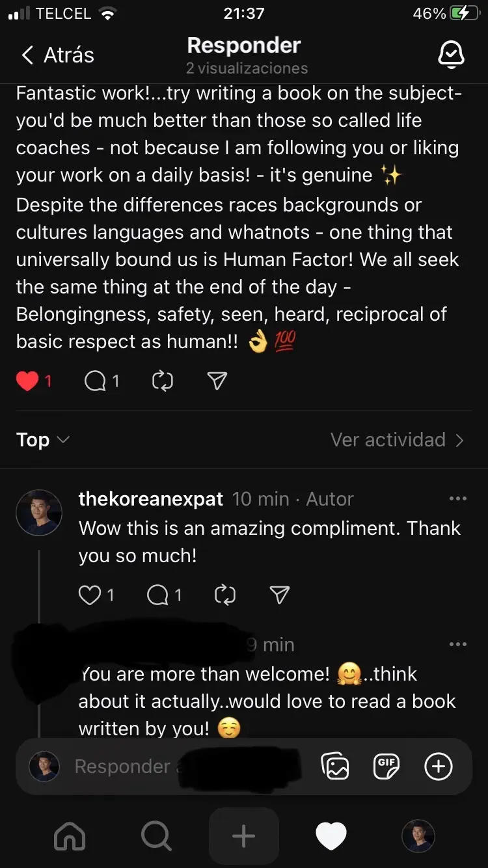This screenshot has width=488, height=868.
Task: Unlike the main post red heart
Action: pyautogui.click(x=27, y=381)
